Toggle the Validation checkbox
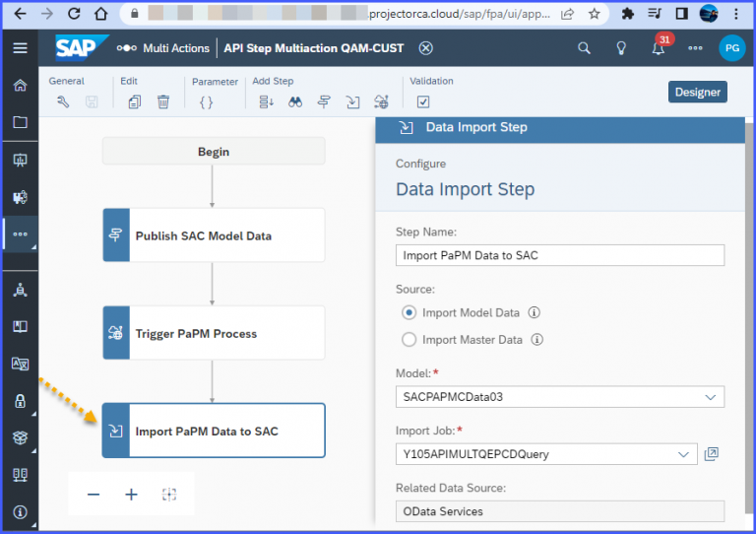The image size is (756, 534). (x=423, y=101)
